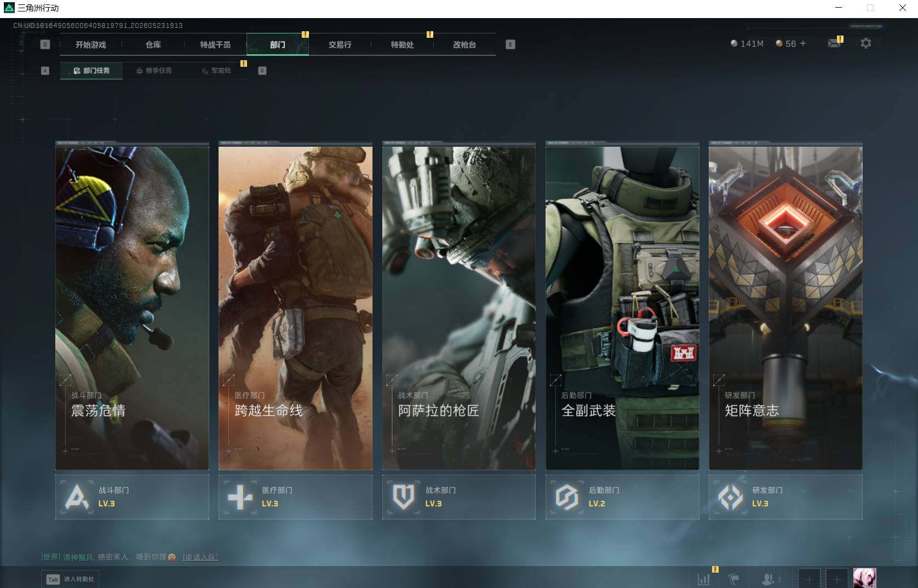Click the D key sub-tab navigation icon
Screen dimensions: 918x588
click(x=262, y=71)
